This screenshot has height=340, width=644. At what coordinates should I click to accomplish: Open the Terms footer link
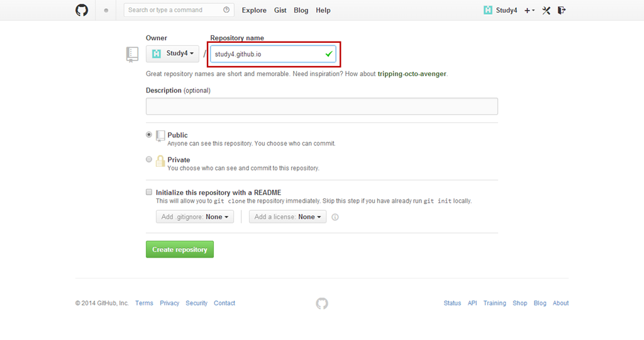(144, 303)
